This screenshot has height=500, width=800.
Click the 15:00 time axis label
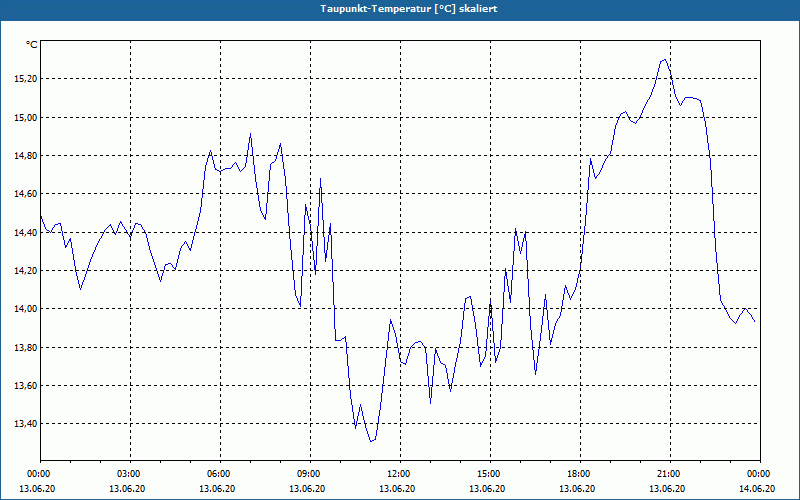[x=490, y=474]
